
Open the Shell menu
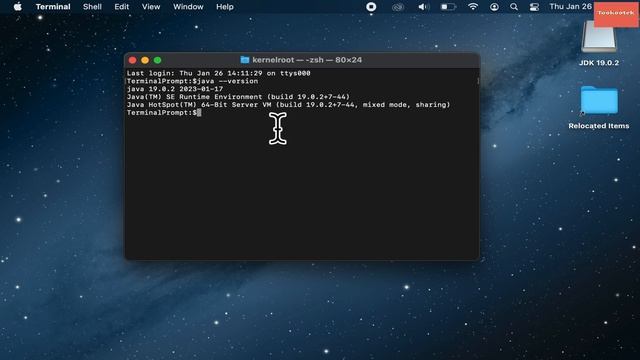(92, 7)
